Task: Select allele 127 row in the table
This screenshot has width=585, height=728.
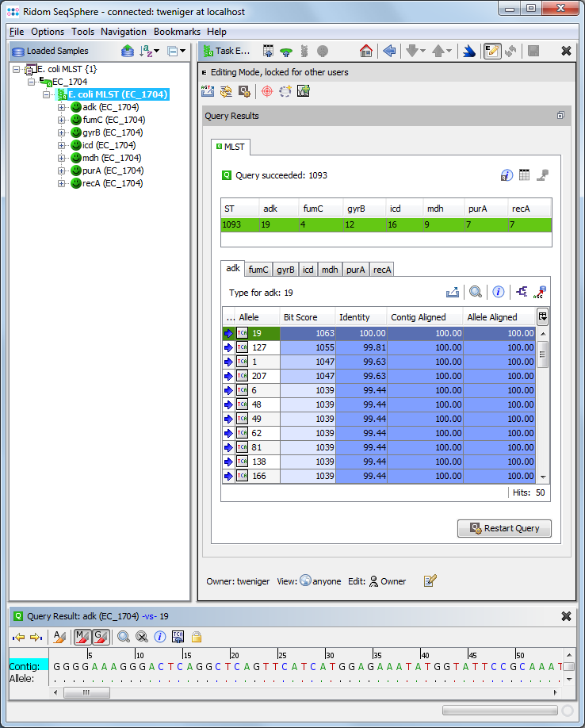Action: 259,347
